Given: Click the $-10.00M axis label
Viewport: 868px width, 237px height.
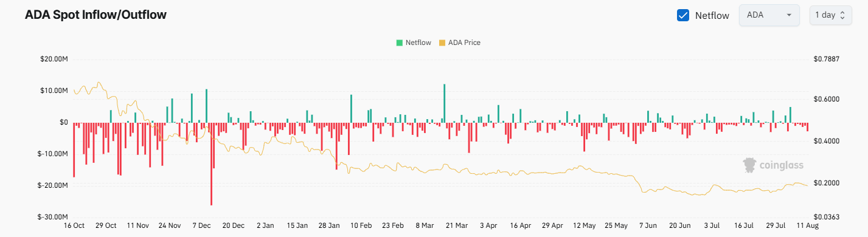Looking at the screenshot, I should (53, 154).
